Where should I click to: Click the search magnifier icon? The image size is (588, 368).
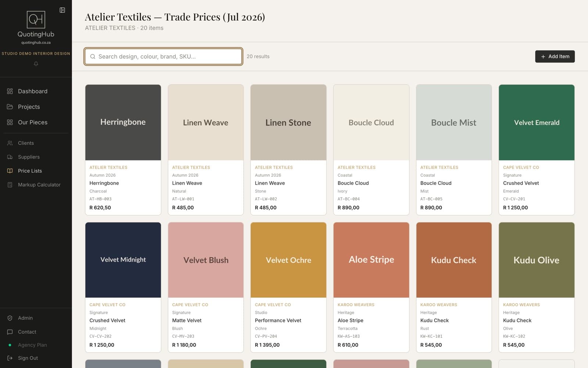point(93,56)
